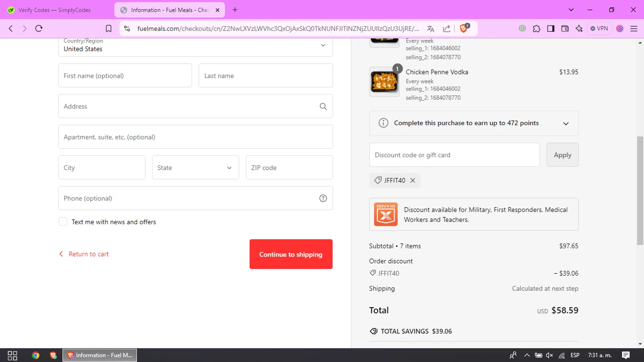
Task: Show hidden system tray icons
Action: pos(527,355)
